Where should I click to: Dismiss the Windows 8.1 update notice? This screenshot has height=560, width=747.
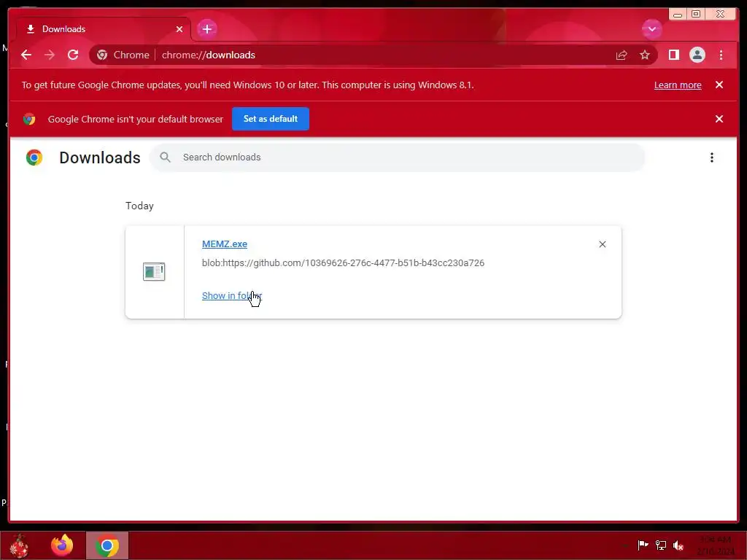click(x=719, y=85)
